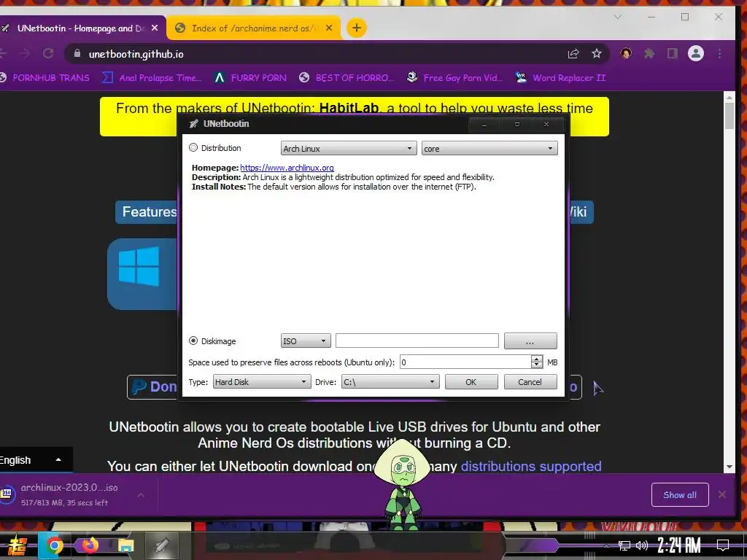Click the PayPal Donate button

click(x=153, y=386)
